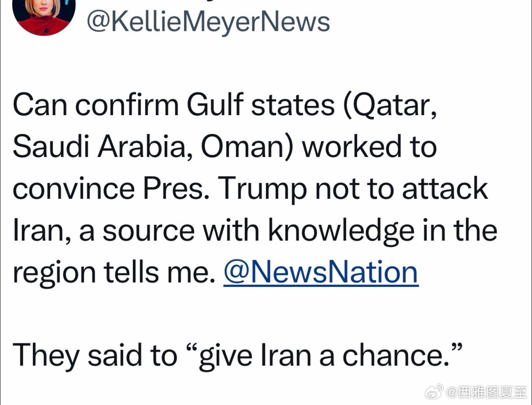The height and width of the screenshot is (405, 532).
Task: Click the Weibo logo watermark icon
Action: [434, 392]
